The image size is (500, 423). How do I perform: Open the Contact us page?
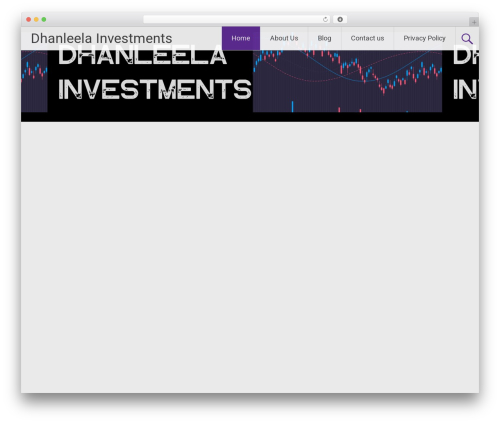pyautogui.click(x=367, y=38)
